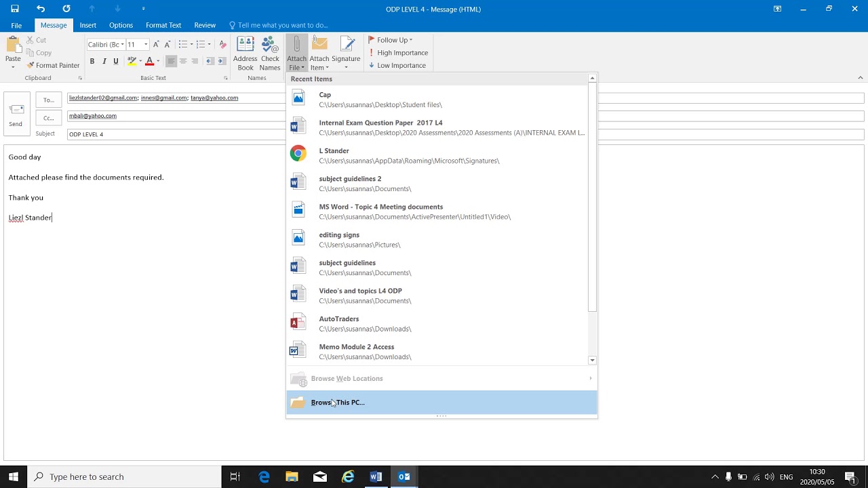The image size is (868, 488).
Task: Switch to the Options ribbon tab
Action: point(121,25)
